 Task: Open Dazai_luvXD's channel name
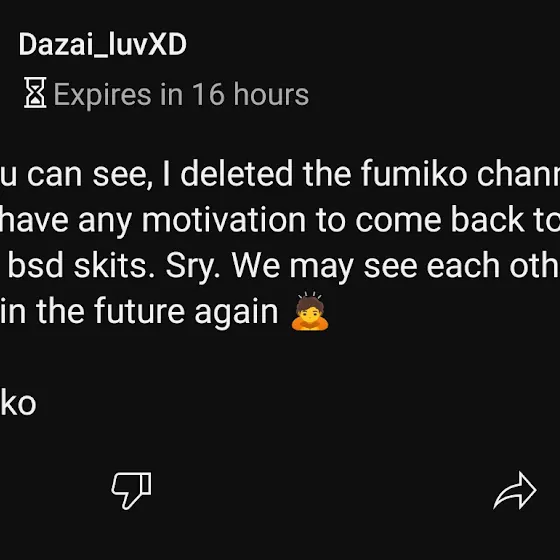102,44
